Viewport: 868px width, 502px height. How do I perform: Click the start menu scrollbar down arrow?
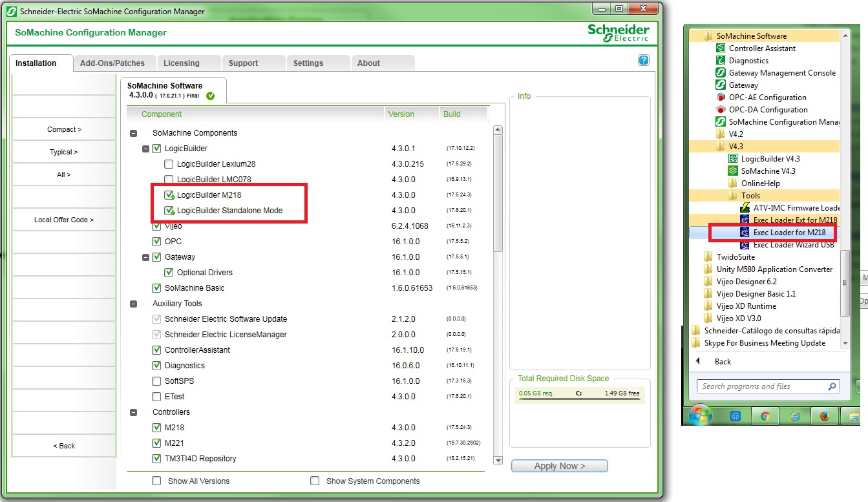coord(845,344)
